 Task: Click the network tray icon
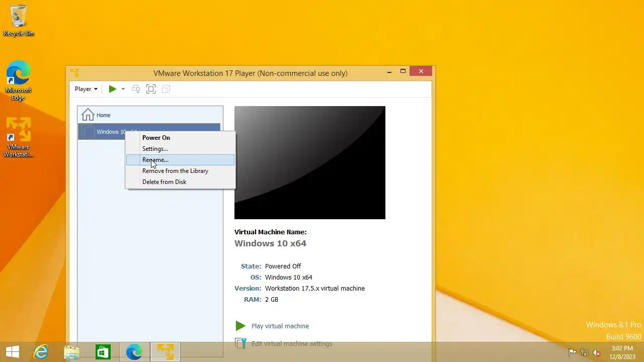[585, 352]
